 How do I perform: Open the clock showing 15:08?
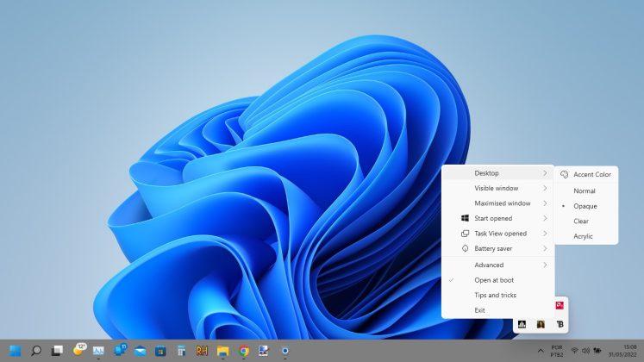622,351
